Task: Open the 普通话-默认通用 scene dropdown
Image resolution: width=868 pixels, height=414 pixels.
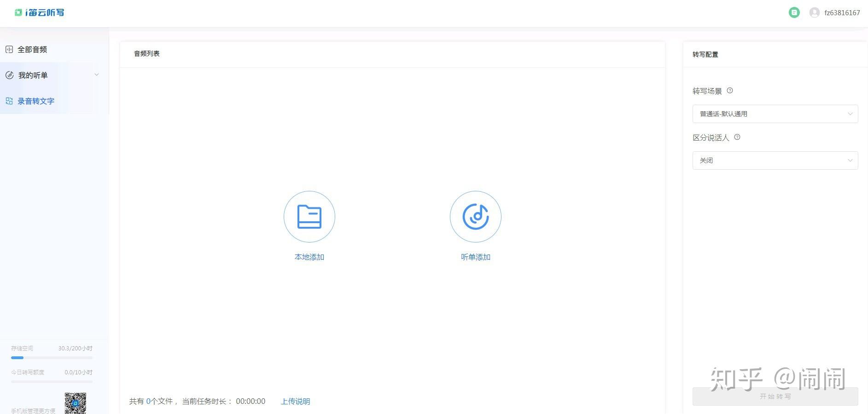Action: click(x=775, y=114)
